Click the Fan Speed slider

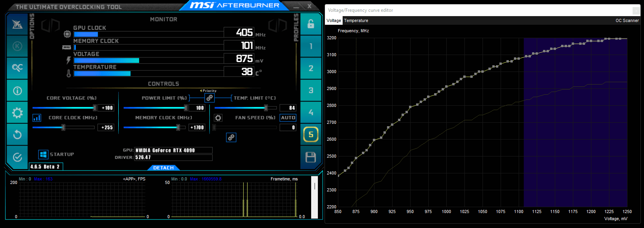[245, 127]
